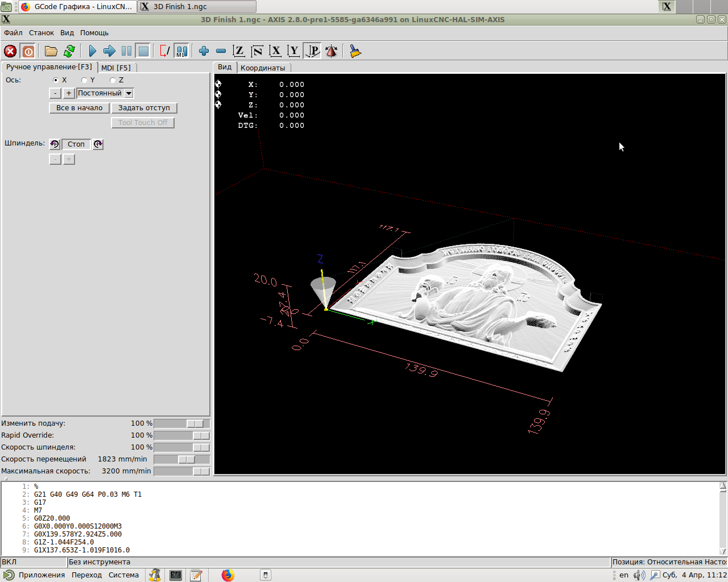This screenshot has height=582, width=728.
Task: Open Станок menu
Action: point(42,33)
